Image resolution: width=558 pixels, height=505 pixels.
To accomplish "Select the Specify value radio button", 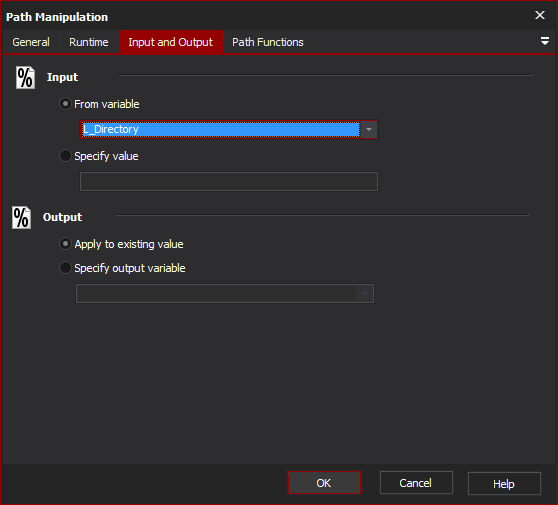I will 65,156.
